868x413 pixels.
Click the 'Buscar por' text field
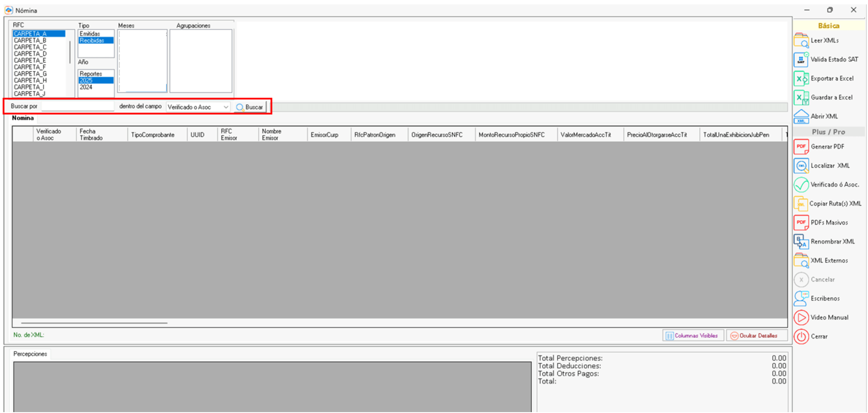pyautogui.click(x=78, y=107)
